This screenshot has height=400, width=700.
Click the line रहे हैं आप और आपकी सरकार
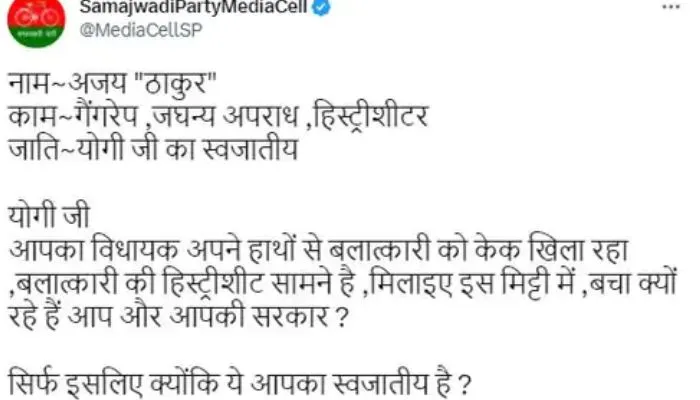click(178, 316)
